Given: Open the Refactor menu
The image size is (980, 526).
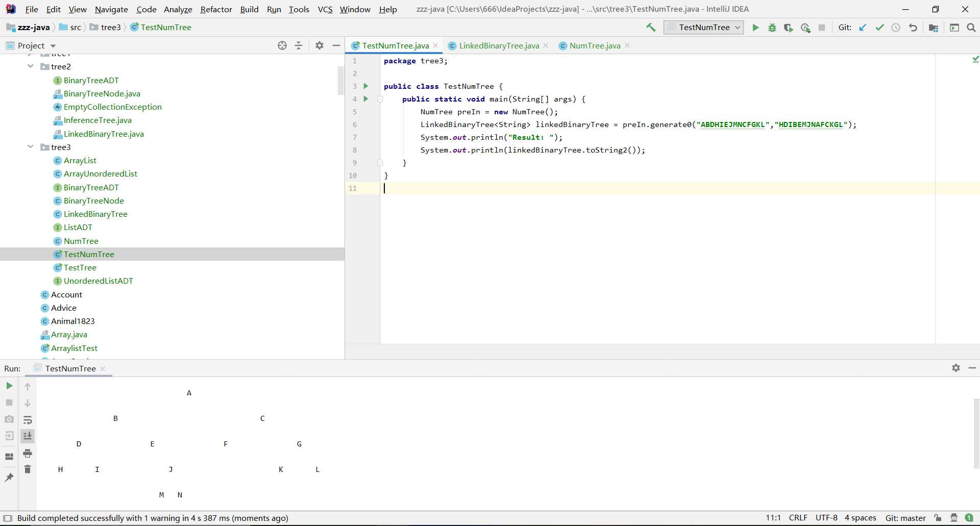Looking at the screenshot, I should 216,9.
